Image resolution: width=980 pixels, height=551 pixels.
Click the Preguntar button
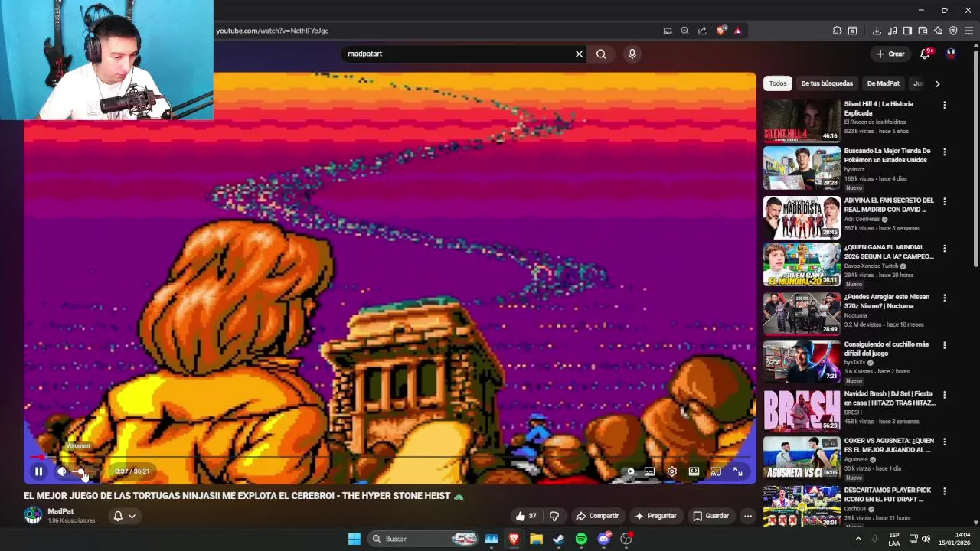click(656, 516)
